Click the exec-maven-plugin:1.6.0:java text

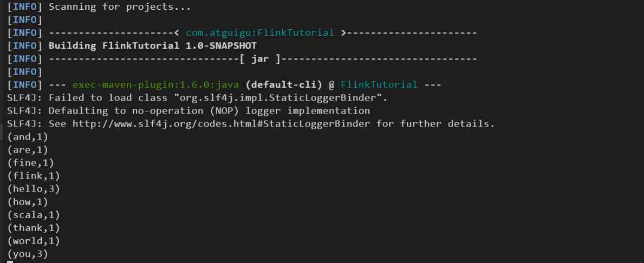(x=156, y=85)
